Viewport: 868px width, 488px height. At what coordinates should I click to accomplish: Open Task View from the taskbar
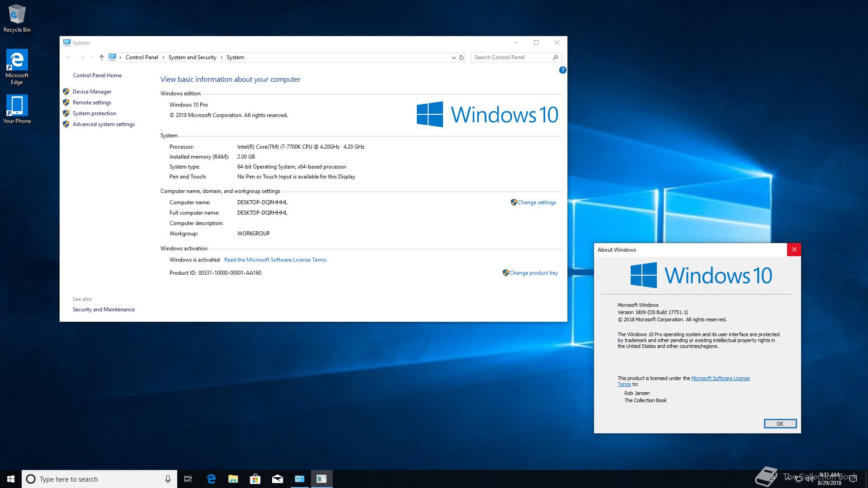click(x=188, y=479)
